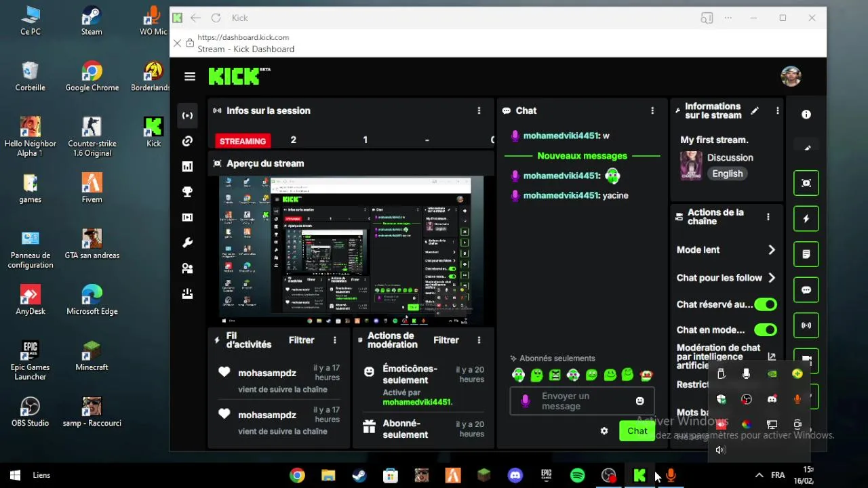Viewport: 868px width, 488px height.
Task: Click the broadcast signal button in right rail
Action: [x=806, y=325]
